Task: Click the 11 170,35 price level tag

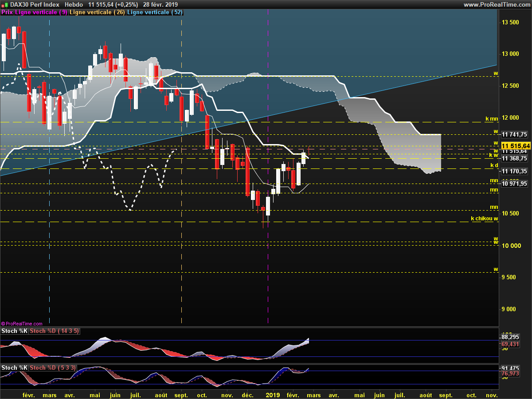Action: 514,171
